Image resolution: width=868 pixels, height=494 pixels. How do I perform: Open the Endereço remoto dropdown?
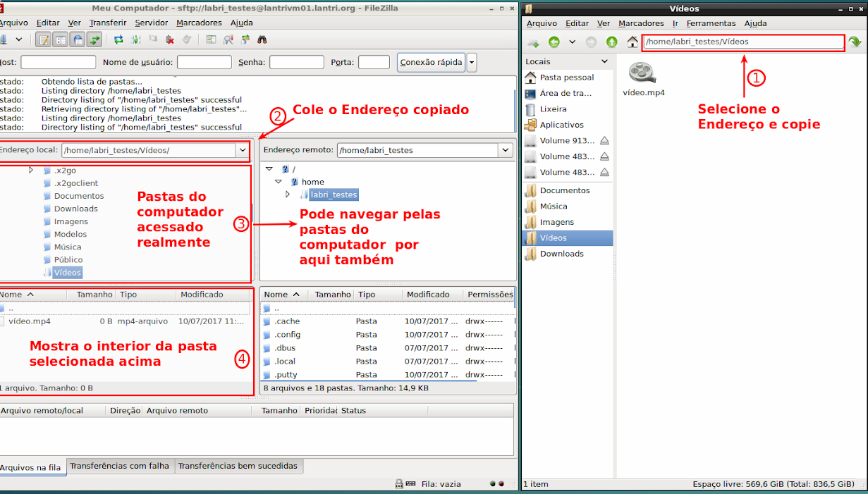pos(505,150)
